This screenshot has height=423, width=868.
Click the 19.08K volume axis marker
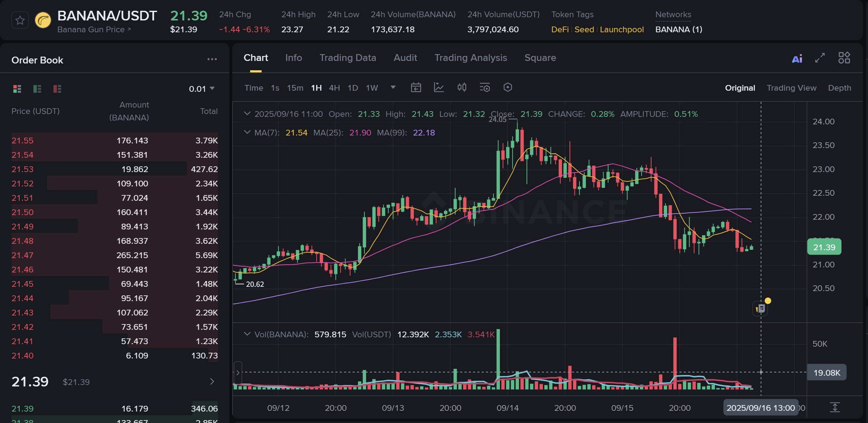826,372
